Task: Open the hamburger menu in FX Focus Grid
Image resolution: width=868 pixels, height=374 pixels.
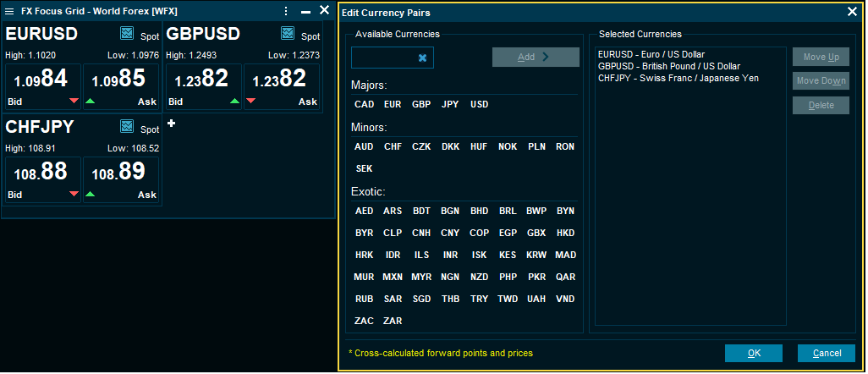Action: click(9, 12)
